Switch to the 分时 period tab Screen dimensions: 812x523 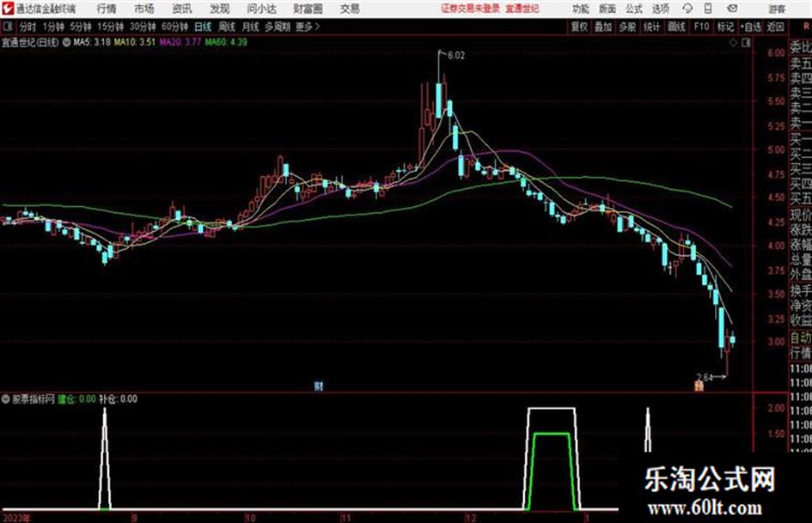click(x=28, y=27)
